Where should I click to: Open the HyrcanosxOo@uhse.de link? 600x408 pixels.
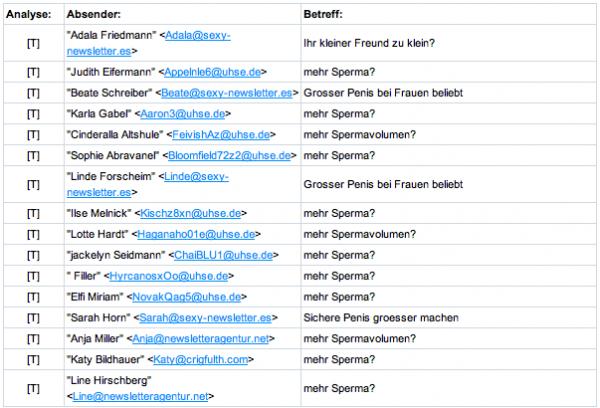tap(169, 276)
